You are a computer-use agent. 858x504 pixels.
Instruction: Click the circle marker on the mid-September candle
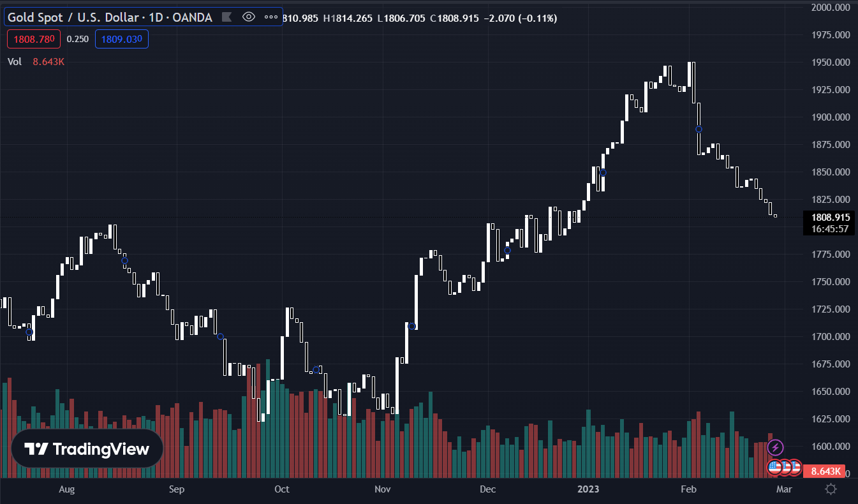220,336
